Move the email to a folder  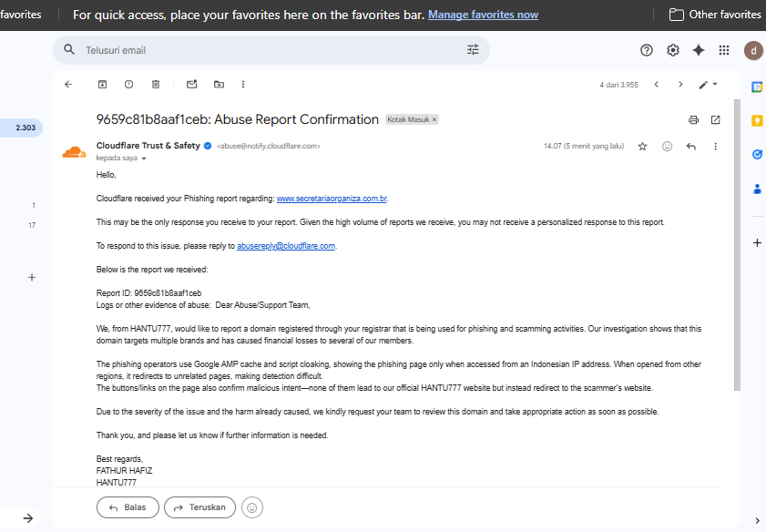[219, 85]
